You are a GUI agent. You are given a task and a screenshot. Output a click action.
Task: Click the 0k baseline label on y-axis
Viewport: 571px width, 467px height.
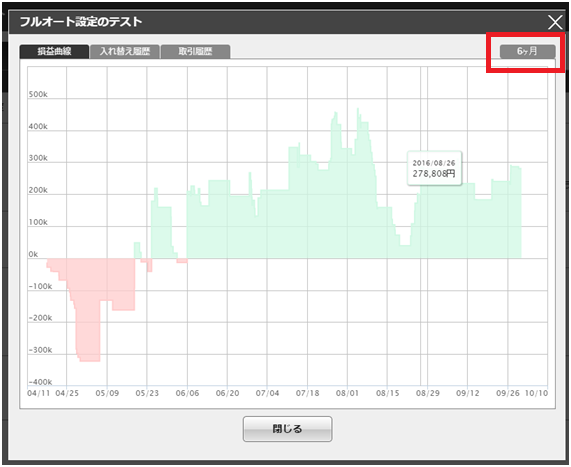click(33, 254)
